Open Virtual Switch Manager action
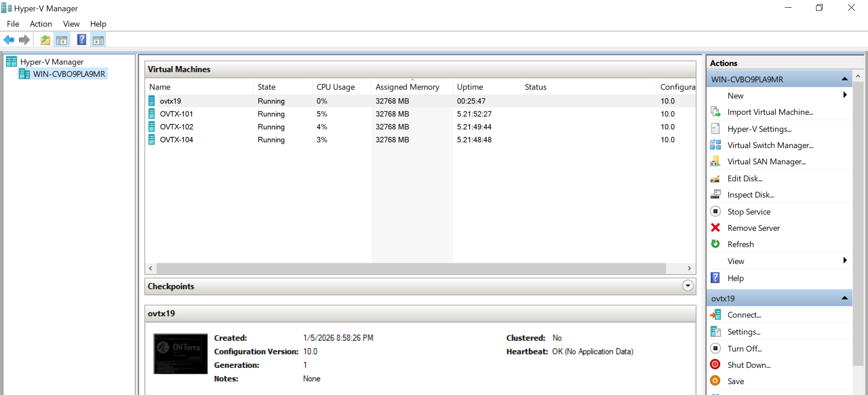Screen dimensions: 868x395 [x=770, y=145]
